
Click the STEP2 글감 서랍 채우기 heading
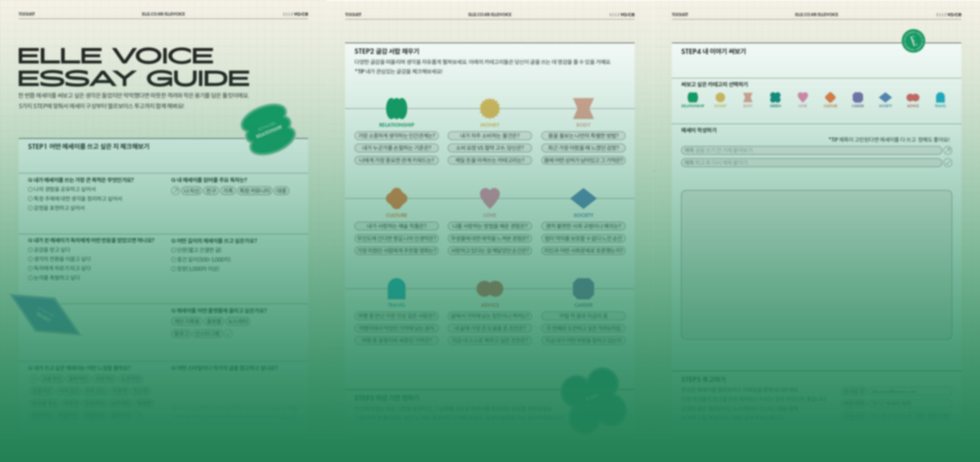click(387, 51)
